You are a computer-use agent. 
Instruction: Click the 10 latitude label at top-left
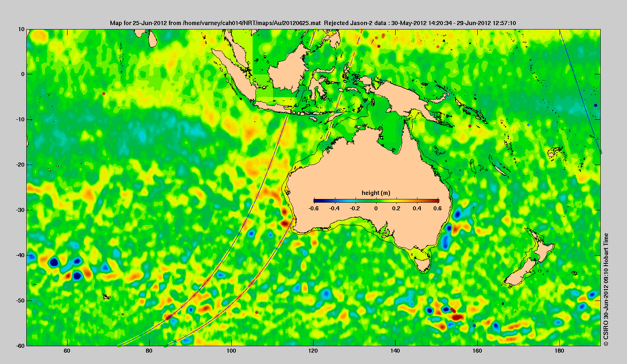pos(21,29)
